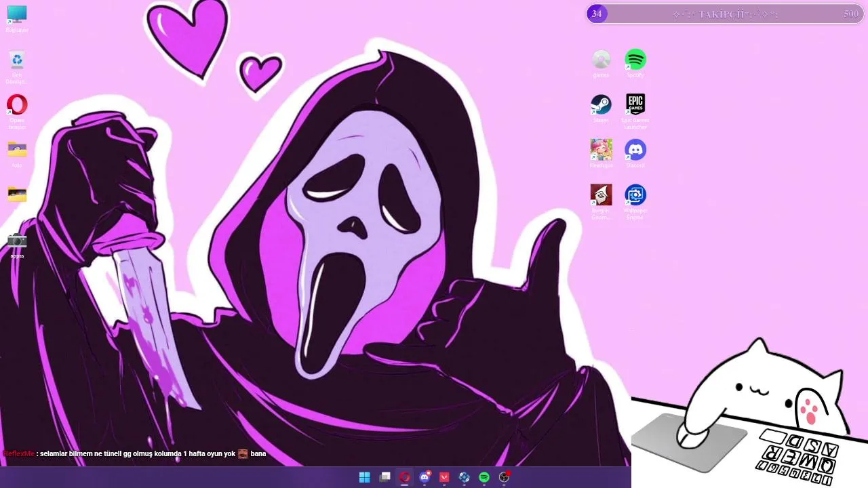
Task: Select the Heartopia game shortcut
Action: tap(601, 153)
